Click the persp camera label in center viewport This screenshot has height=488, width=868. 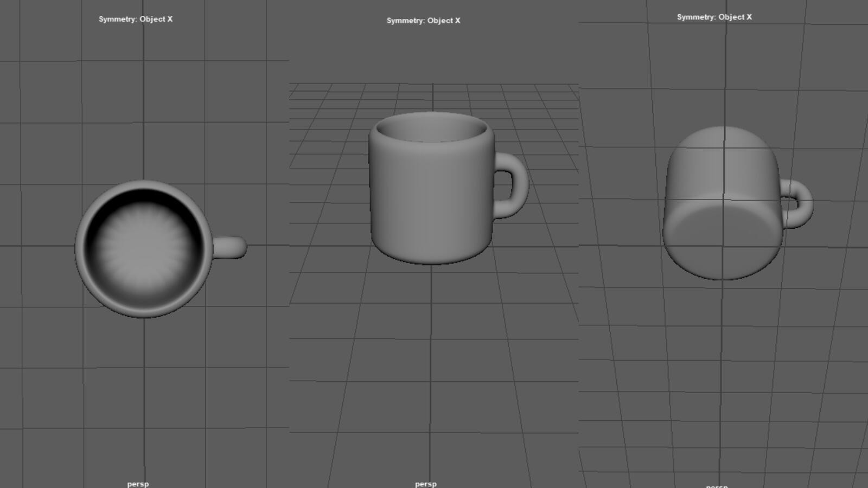click(x=425, y=484)
